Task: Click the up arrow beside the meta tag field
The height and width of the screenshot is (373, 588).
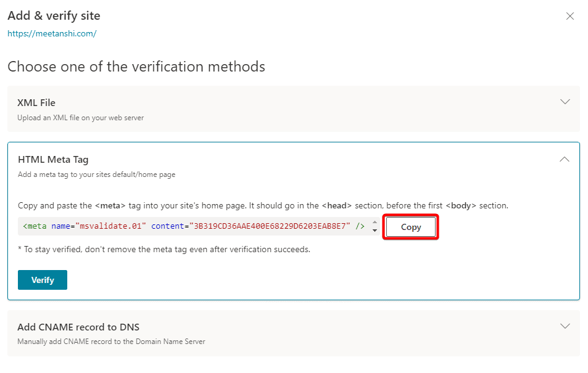Action: [x=375, y=223]
